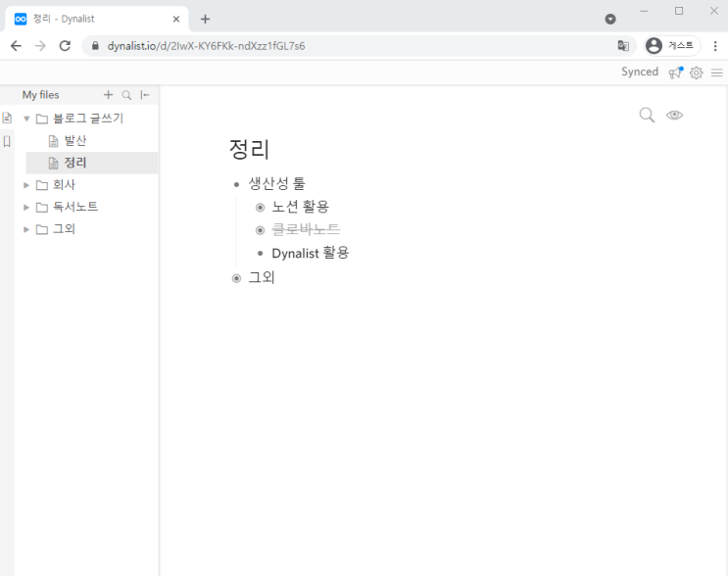Viewport: 728px width, 576px height.
Task: Click the 생산성 툴 item text
Action: (x=276, y=183)
